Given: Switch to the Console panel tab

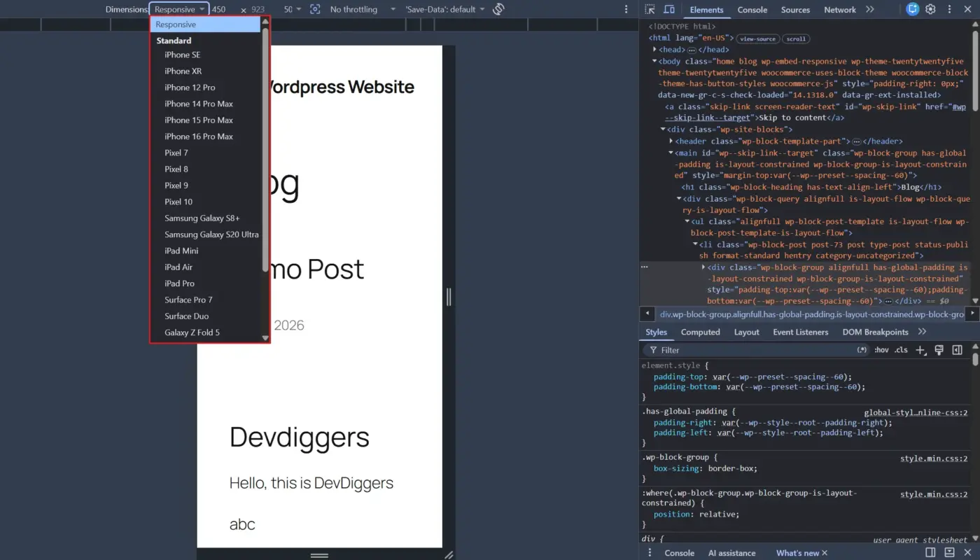Looking at the screenshot, I should [752, 10].
